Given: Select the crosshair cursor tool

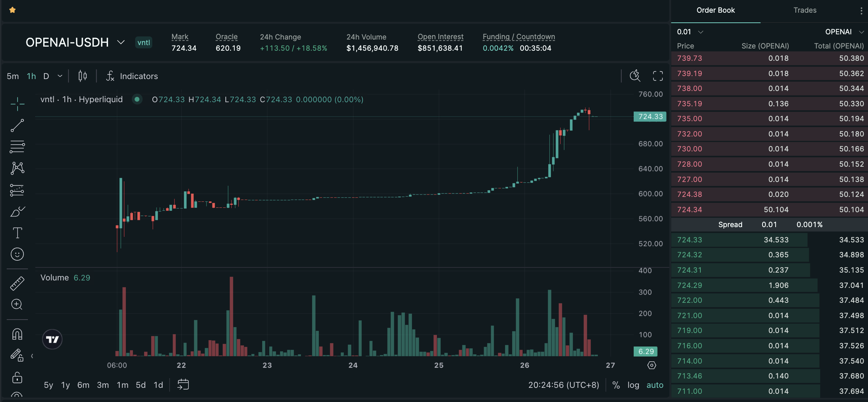Looking at the screenshot, I should [x=18, y=104].
